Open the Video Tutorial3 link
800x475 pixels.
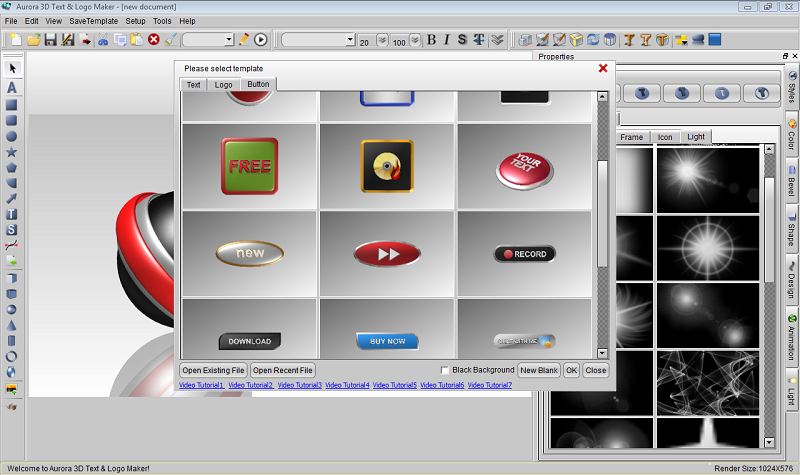coord(299,385)
